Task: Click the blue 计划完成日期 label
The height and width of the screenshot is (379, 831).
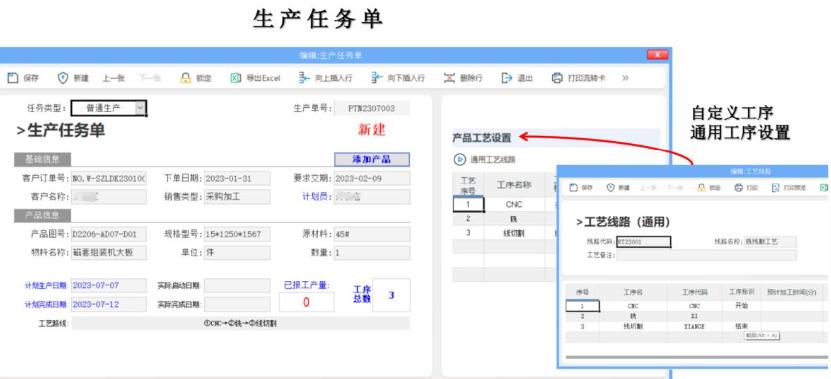Action: click(46, 304)
